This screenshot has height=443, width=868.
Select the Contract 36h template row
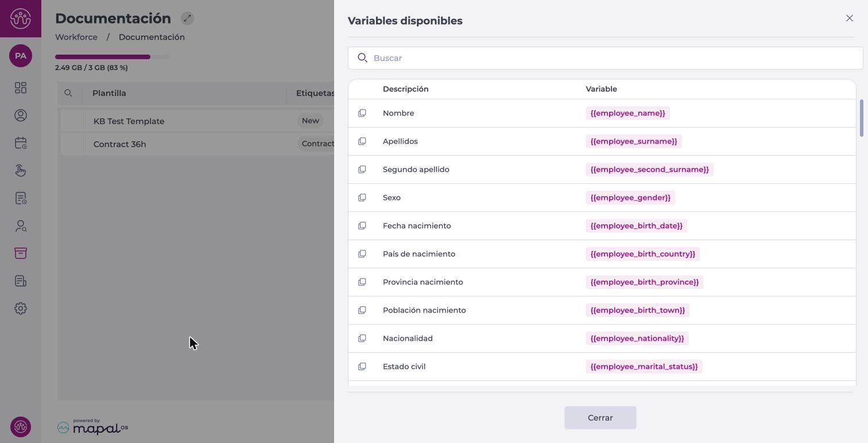tap(197, 144)
